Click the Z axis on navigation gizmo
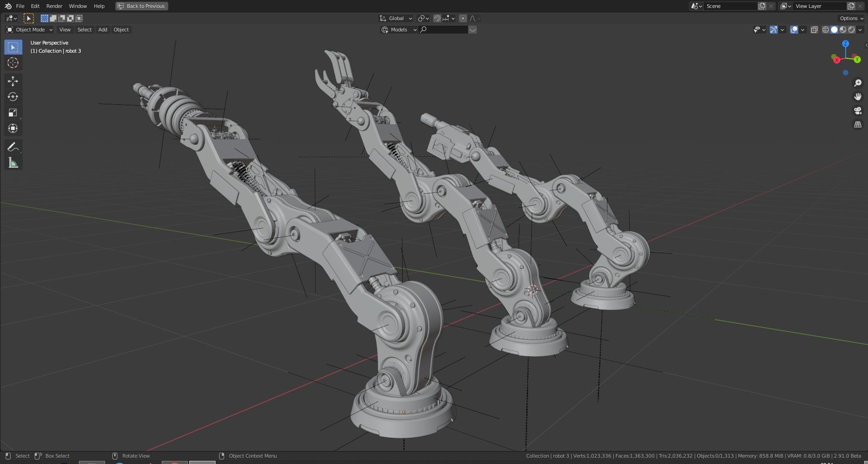The width and height of the screenshot is (868, 464). tap(845, 44)
